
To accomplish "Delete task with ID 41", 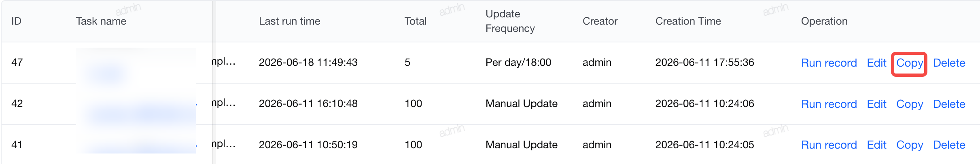I will click(x=949, y=145).
